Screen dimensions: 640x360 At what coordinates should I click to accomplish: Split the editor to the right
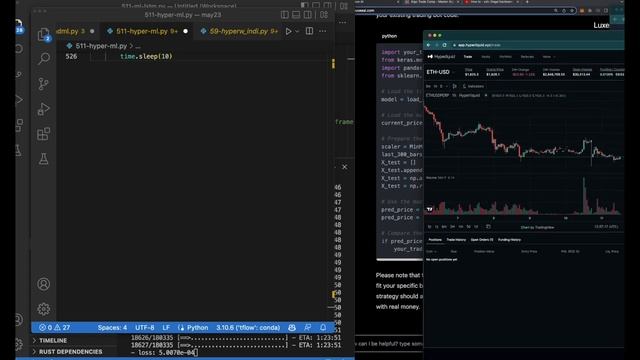pos(309,31)
